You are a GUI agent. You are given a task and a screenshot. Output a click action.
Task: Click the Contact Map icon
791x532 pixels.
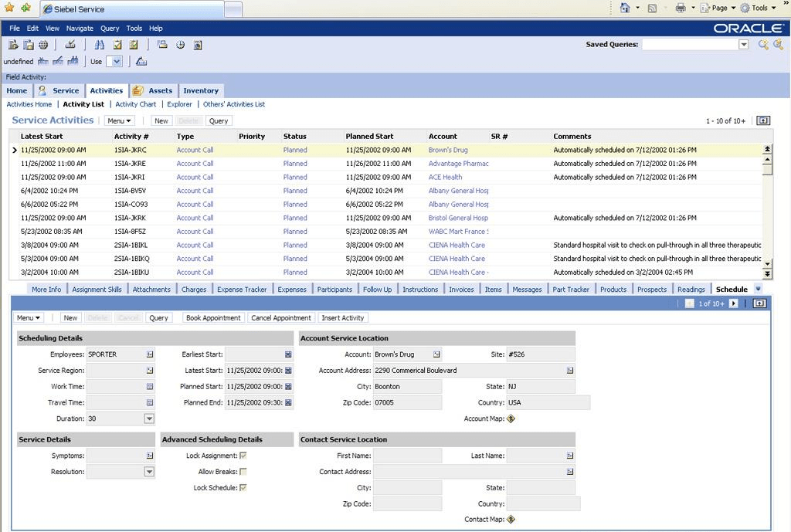tap(511, 520)
